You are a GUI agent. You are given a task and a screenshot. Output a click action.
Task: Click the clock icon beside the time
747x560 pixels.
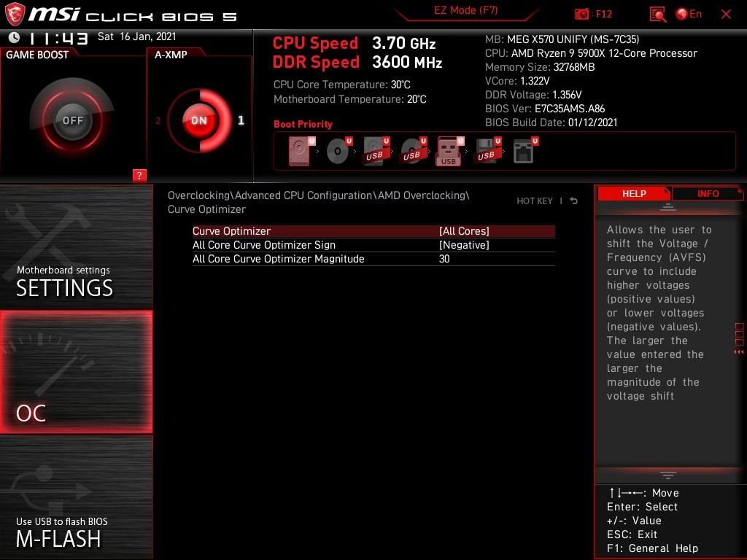[x=15, y=37]
